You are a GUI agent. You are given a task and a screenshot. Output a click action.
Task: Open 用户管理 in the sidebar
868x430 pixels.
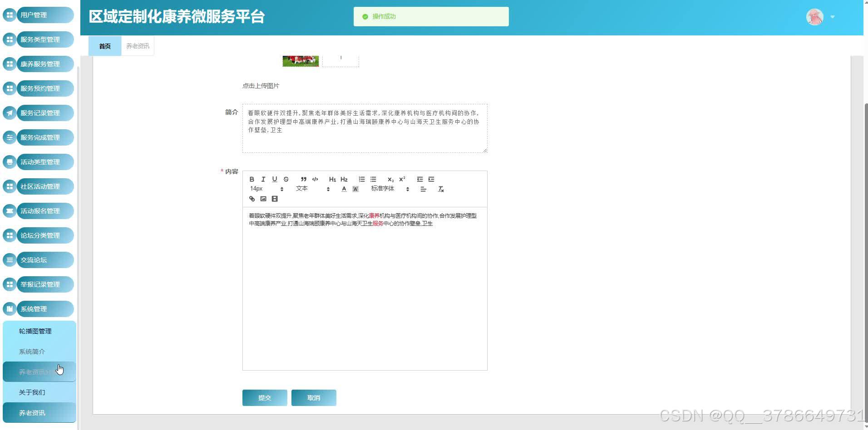coord(39,15)
